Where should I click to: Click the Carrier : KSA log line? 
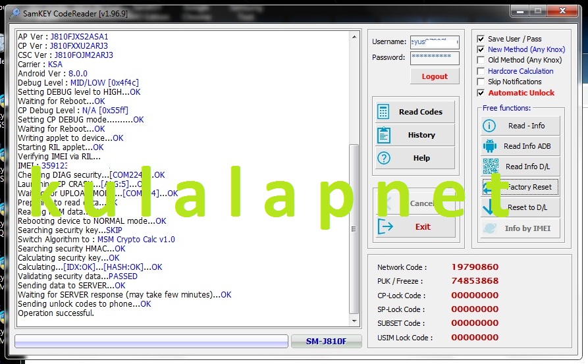click(40, 65)
